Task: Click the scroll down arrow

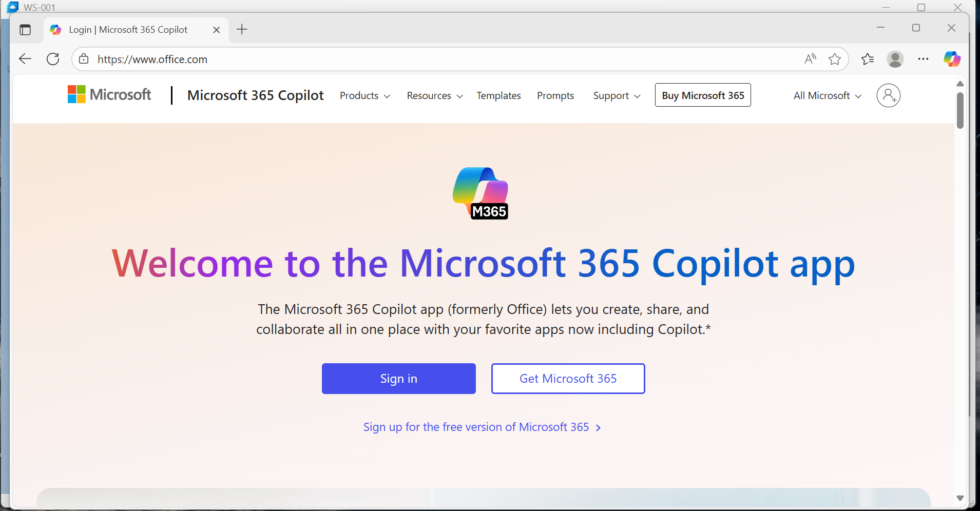Action: click(x=960, y=498)
